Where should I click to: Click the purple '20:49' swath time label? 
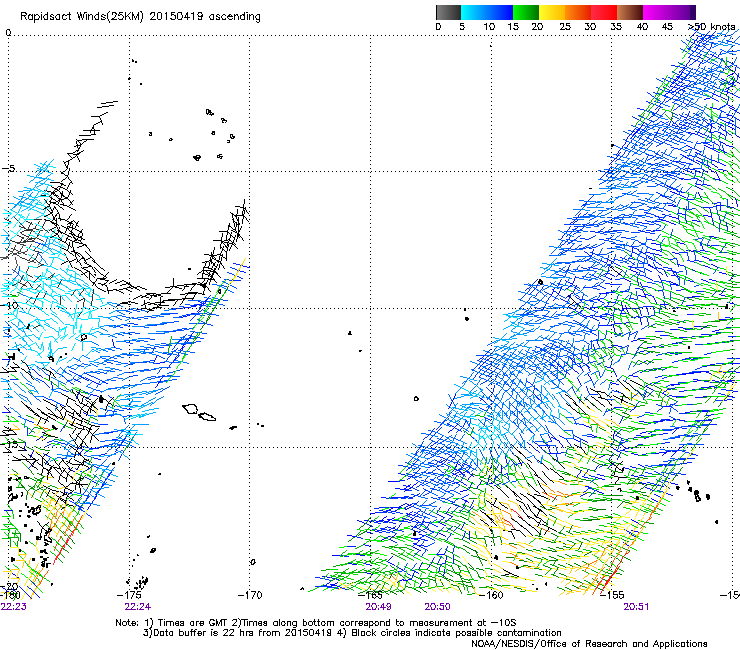coord(378,607)
